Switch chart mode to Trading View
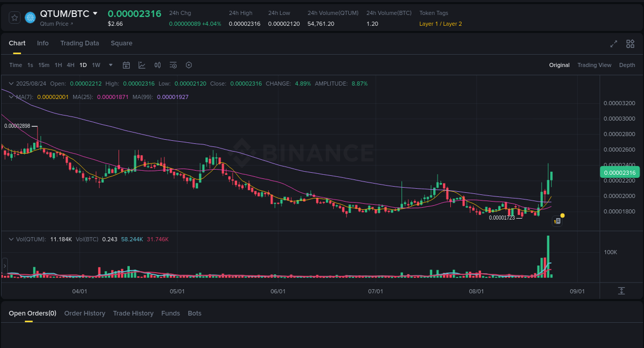This screenshot has width=644, height=348. click(x=595, y=65)
